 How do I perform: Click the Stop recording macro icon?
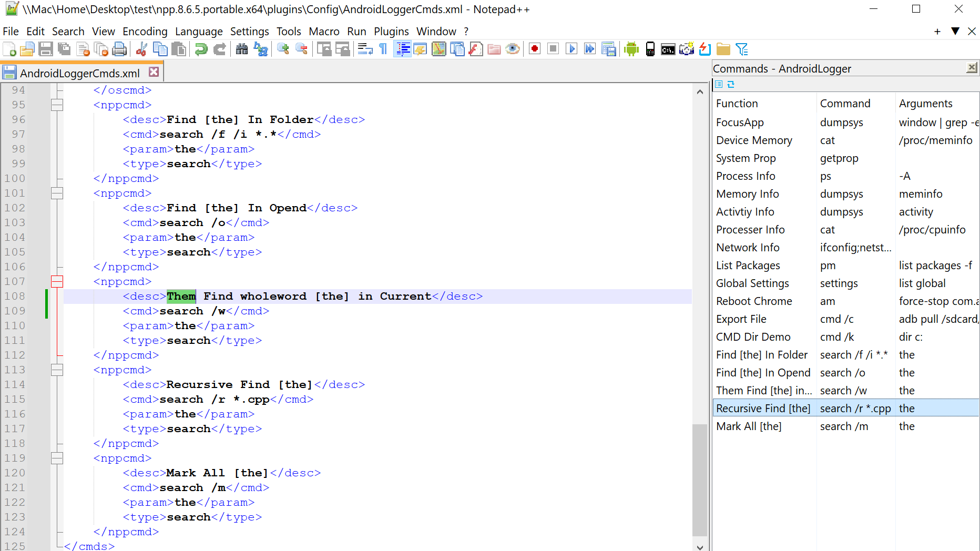553,49
